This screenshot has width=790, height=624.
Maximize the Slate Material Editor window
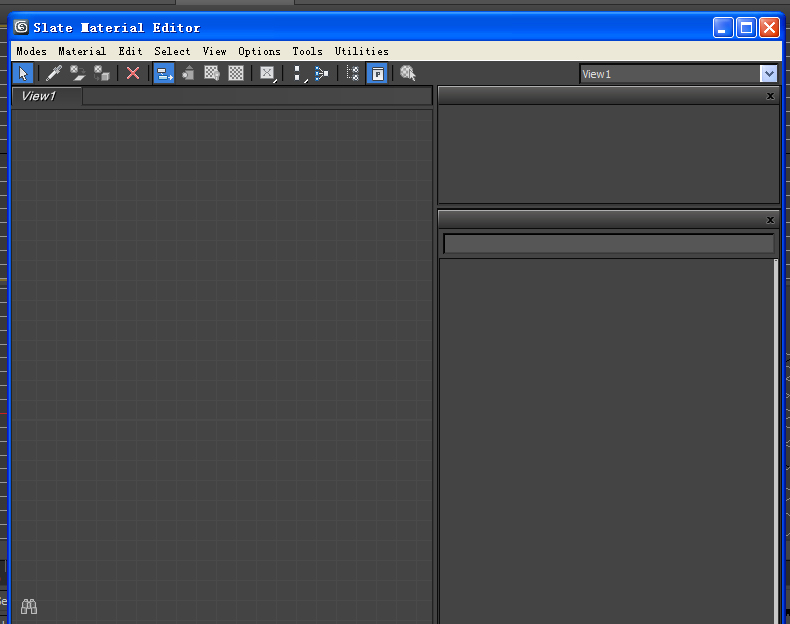coord(746,28)
